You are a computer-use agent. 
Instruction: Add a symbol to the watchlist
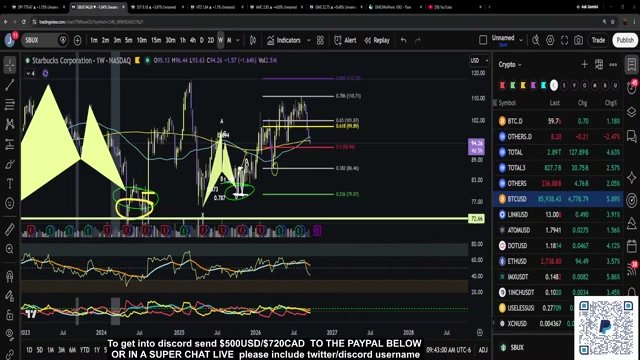pos(584,64)
